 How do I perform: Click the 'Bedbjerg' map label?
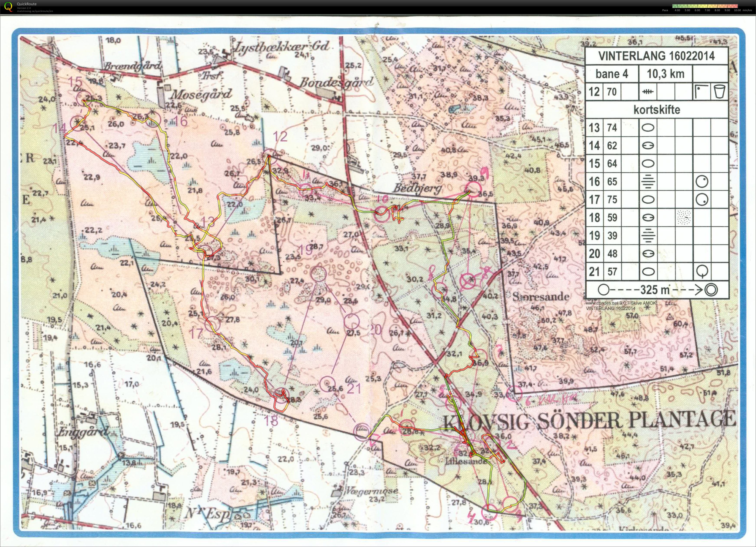[x=417, y=189]
